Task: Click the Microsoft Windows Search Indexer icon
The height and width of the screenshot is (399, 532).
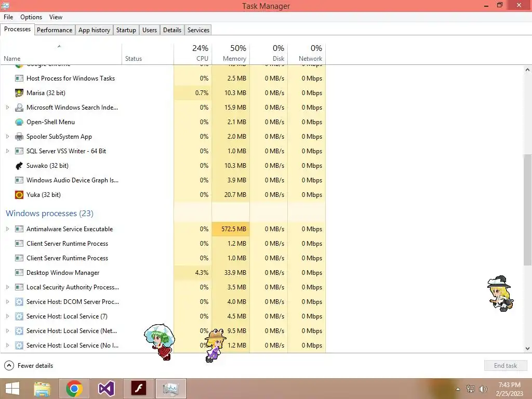Action: (19, 108)
